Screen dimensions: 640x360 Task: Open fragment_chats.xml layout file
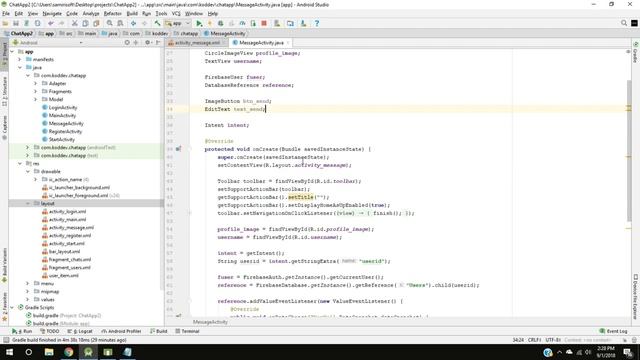click(x=69, y=259)
